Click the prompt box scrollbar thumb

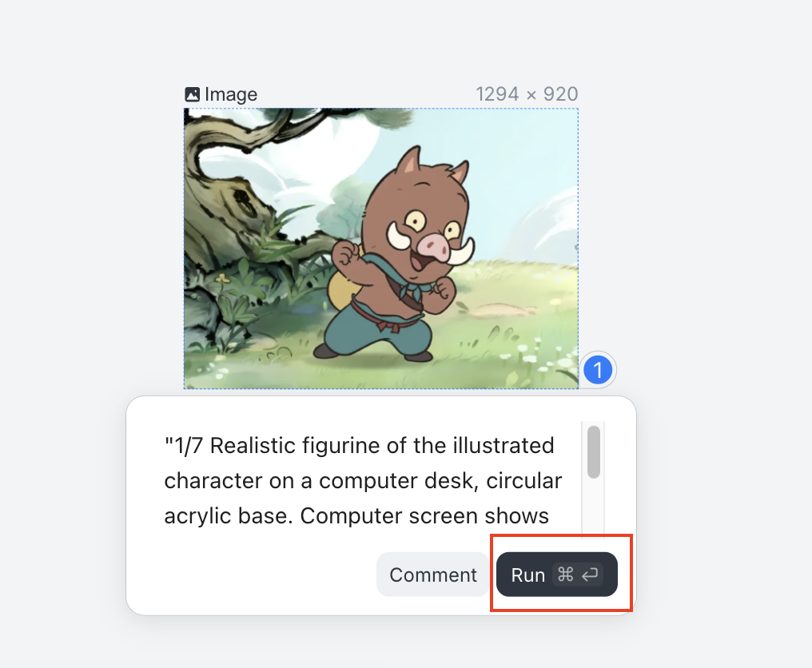[x=593, y=451]
